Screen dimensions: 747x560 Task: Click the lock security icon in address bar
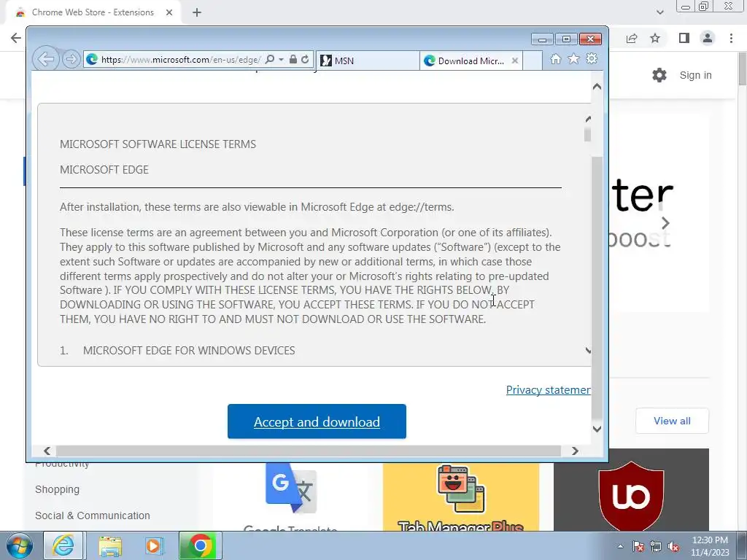tap(293, 60)
